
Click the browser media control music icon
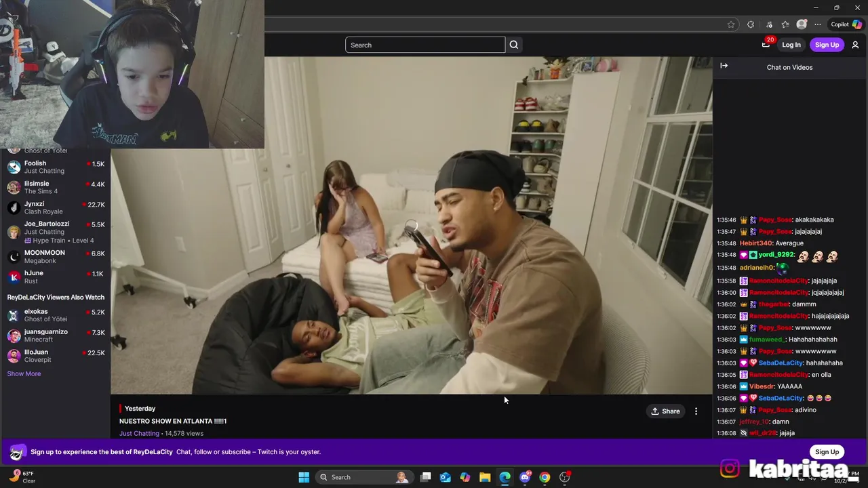point(769,24)
